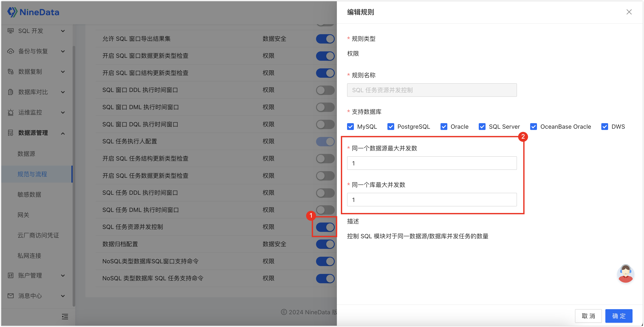The width and height of the screenshot is (644, 327).
Task: Click 同一个库最大并发数 input field
Action: (x=432, y=200)
